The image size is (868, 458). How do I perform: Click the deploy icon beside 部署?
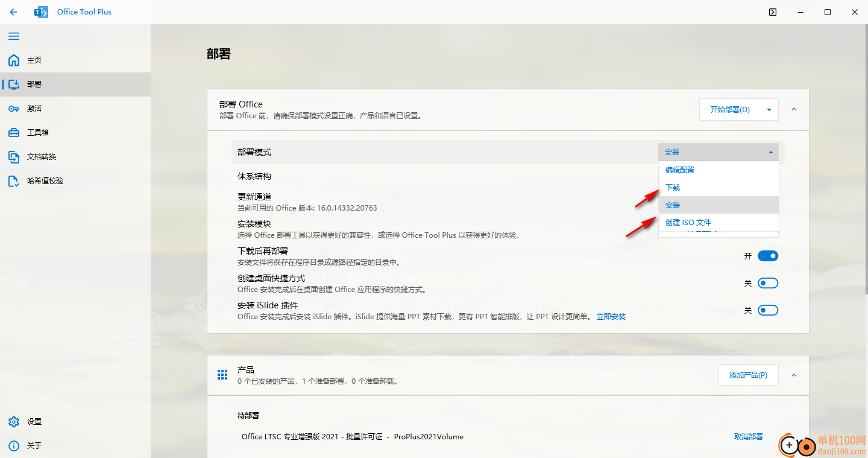click(x=14, y=84)
